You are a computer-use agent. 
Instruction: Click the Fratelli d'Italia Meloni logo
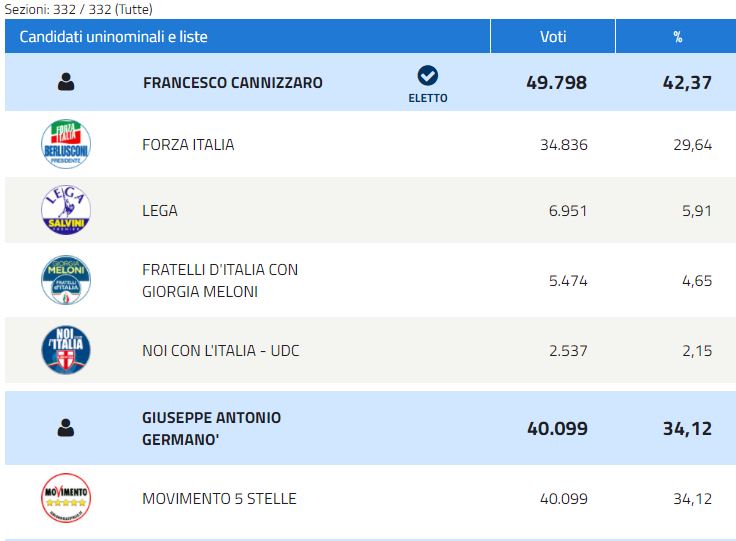(x=66, y=280)
